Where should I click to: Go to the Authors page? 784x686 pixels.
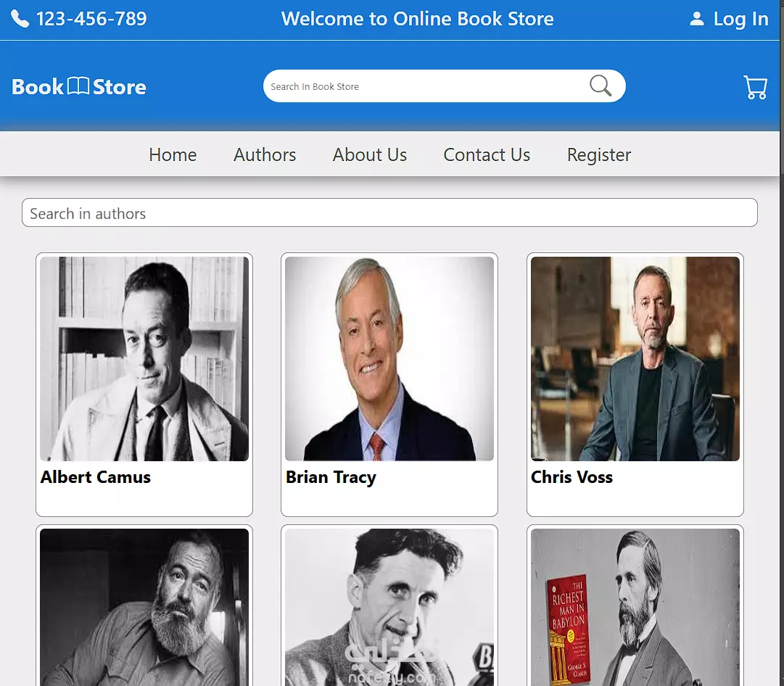pyautogui.click(x=265, y=154)
